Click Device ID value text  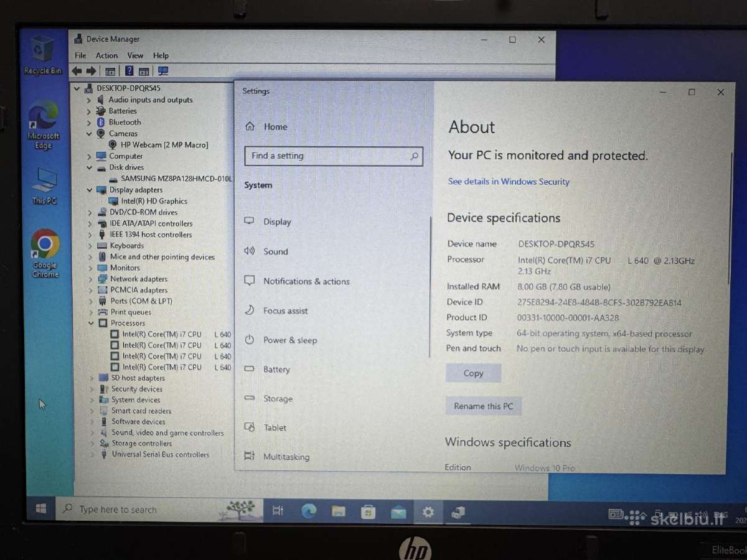599,302
